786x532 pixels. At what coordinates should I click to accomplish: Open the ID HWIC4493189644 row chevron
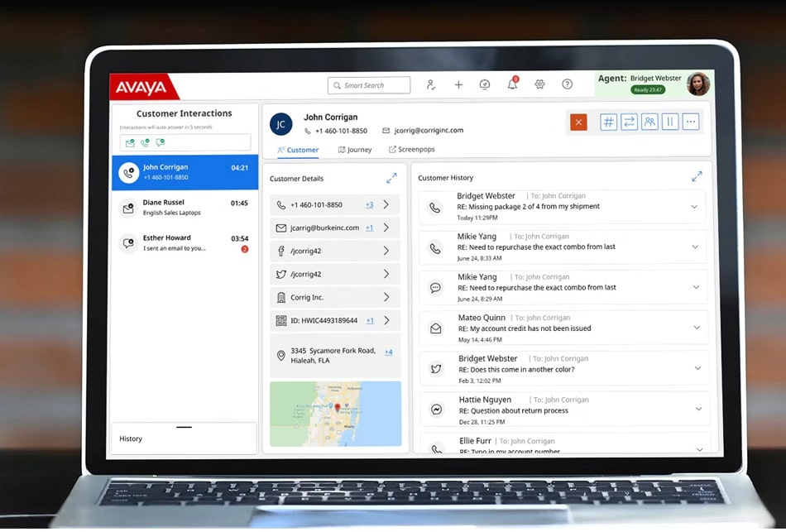[386, 320]
